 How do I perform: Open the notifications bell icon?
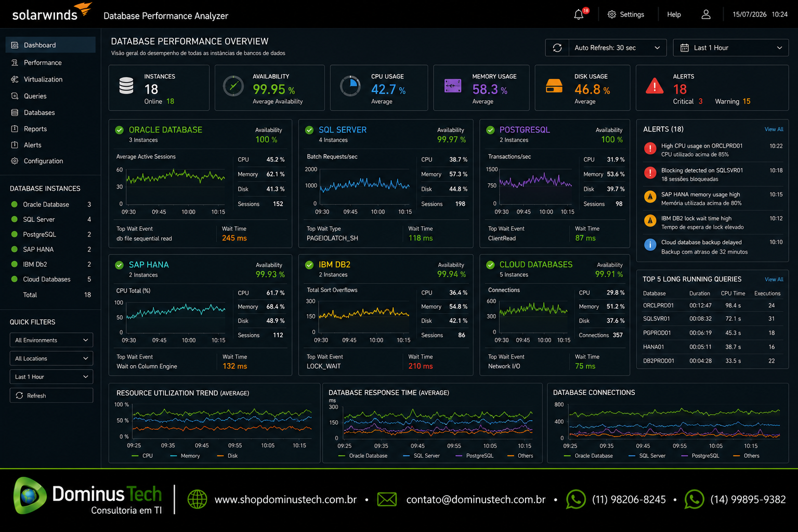[x=579, y=15]
